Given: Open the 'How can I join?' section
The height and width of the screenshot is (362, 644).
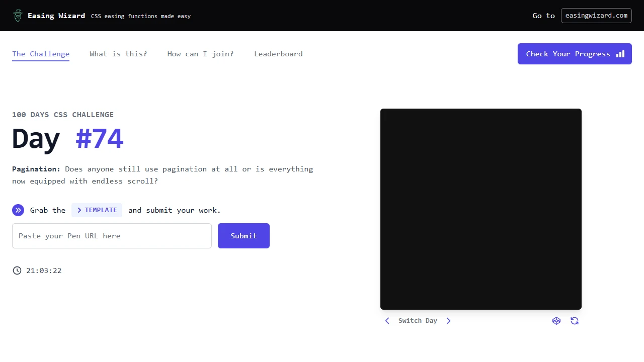Looking at the screenshot, I should click(200, 54).
